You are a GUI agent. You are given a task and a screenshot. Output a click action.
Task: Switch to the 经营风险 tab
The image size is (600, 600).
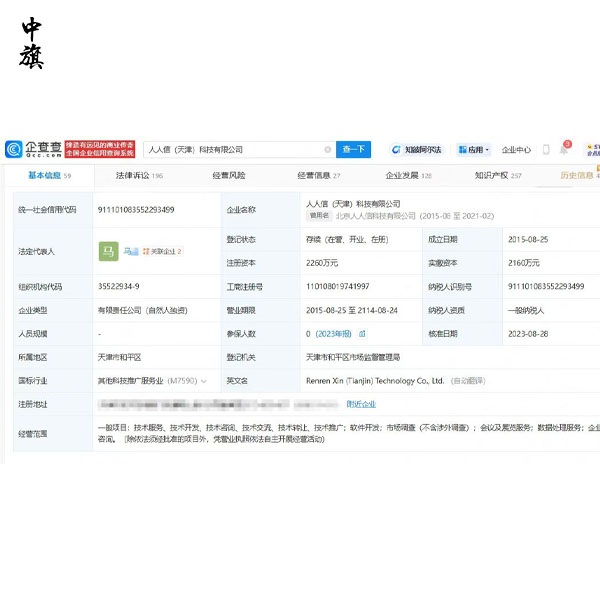click(x=229, y=175)
